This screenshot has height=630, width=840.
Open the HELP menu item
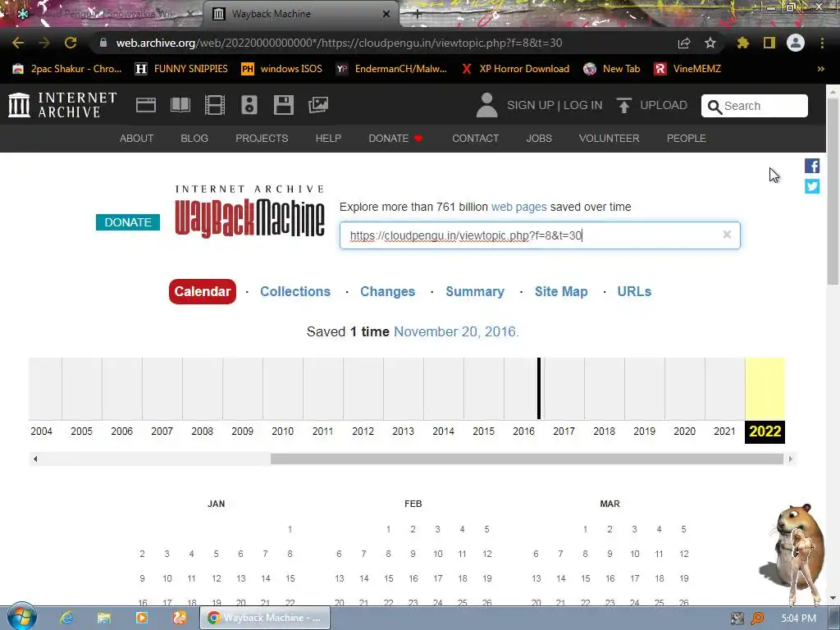pos(328,138)
